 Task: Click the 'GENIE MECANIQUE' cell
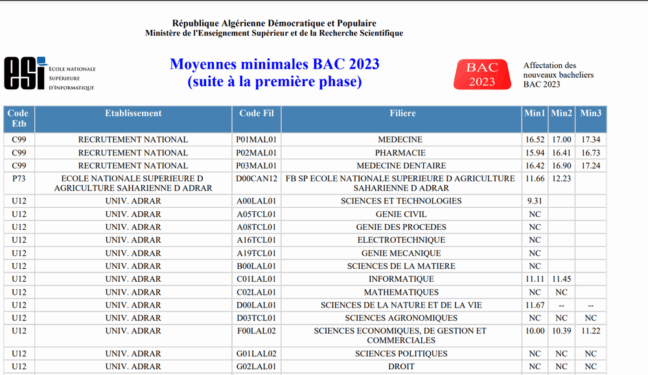(x=401, y=253)
